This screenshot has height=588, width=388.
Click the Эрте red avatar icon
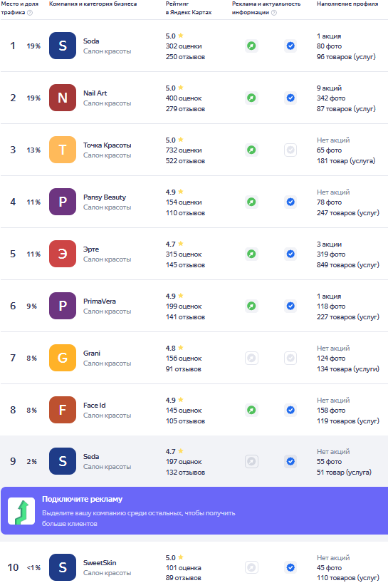coord(63,254)
